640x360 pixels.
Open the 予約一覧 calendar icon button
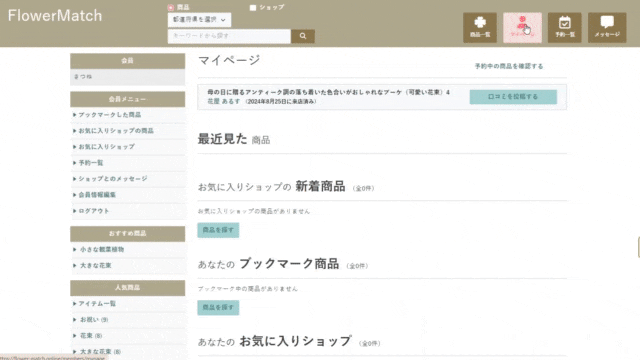[x=564, y=27]
